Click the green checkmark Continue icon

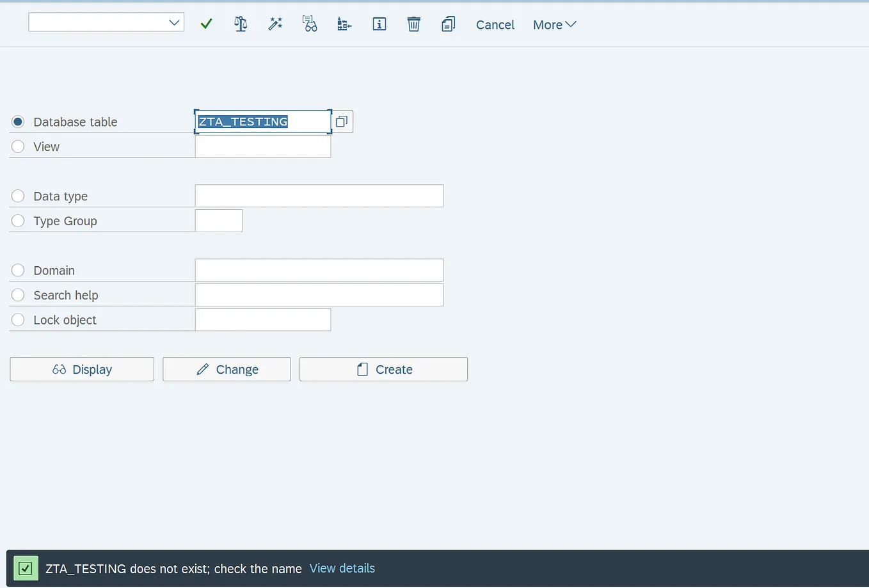(206, 24)
